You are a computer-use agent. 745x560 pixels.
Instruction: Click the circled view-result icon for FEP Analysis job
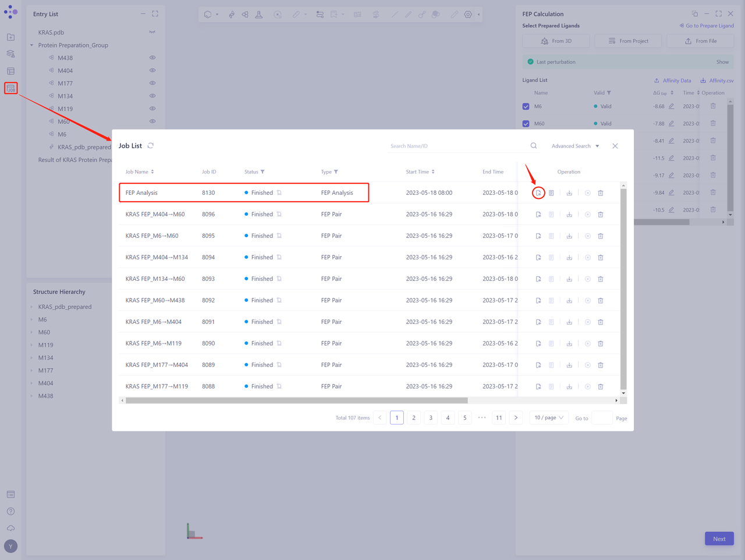[x=538, y=192]
